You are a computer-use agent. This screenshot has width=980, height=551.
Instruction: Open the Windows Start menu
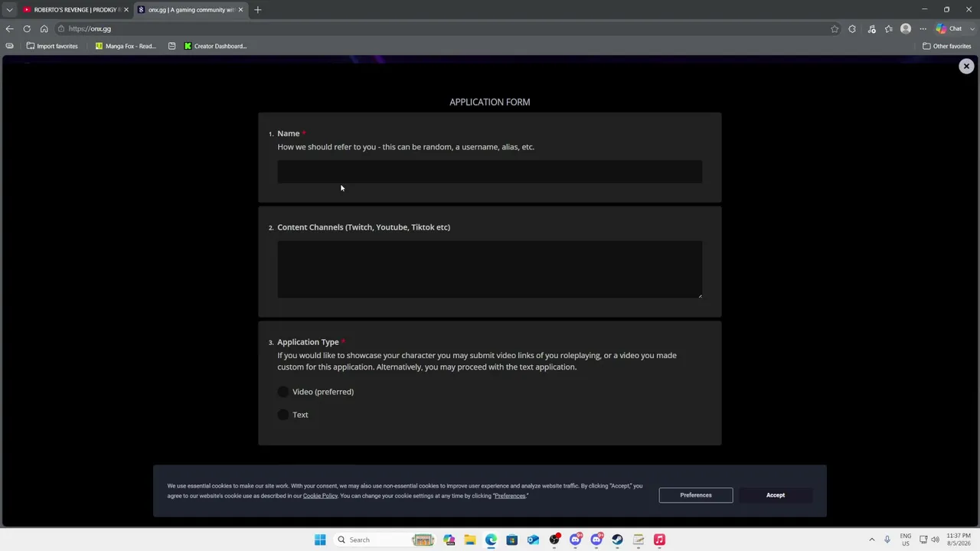(x=320, y=540)
